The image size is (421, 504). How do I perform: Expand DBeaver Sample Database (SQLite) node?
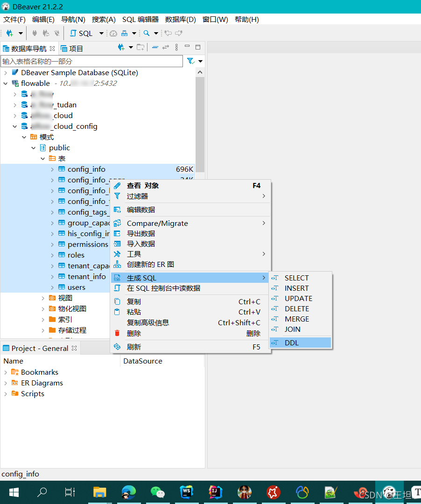(6, 73)
